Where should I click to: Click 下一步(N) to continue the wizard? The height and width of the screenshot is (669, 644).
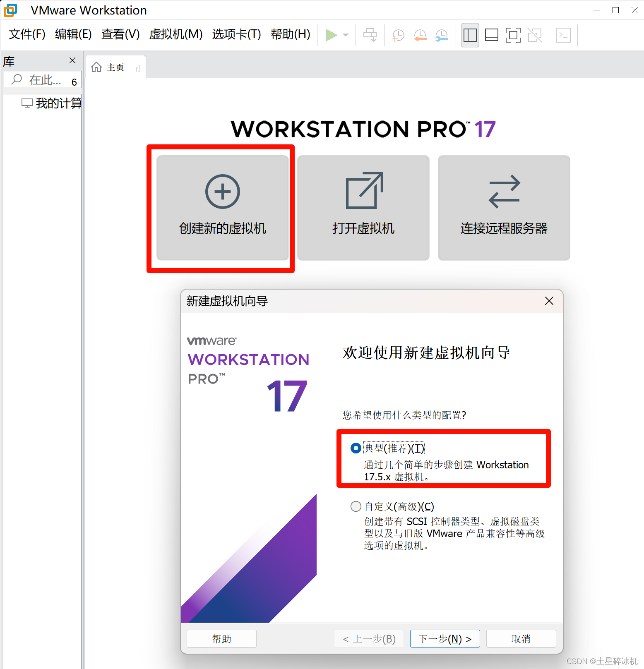[x=445, y=639]
